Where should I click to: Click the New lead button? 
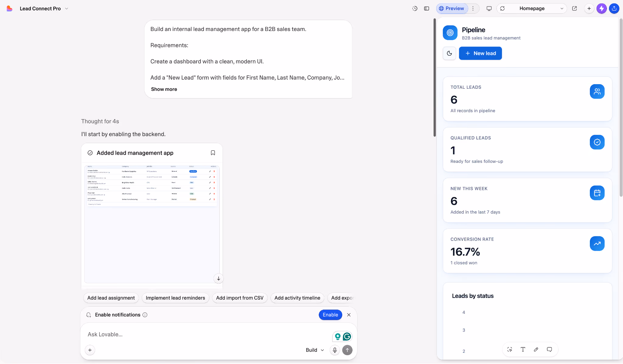(480, 53)
